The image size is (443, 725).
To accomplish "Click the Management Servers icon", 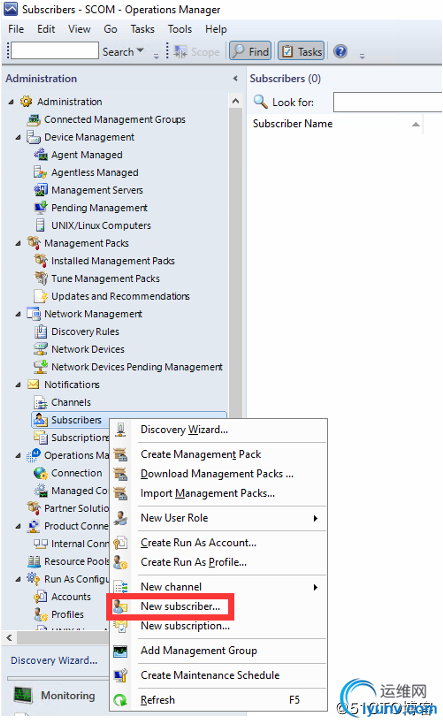I will [41, 190].
